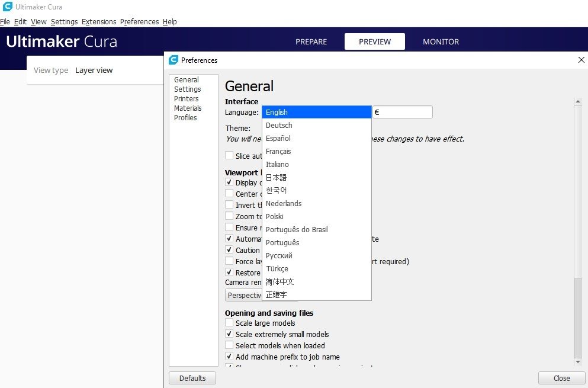Open the Perspective camera rendering dropdown
Image resolution: width=588 pixels, height=388 pixels.
tap(243, 296)
